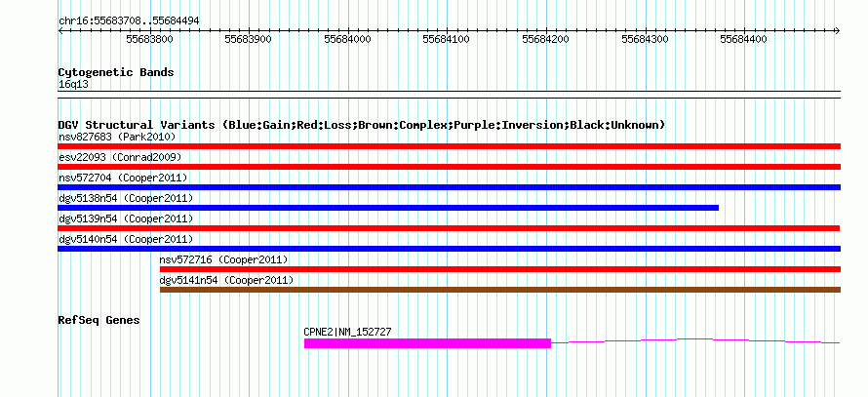The image size is (868, 397).
Task: Click the left arrowhead of the ruler
Action: 60,30
